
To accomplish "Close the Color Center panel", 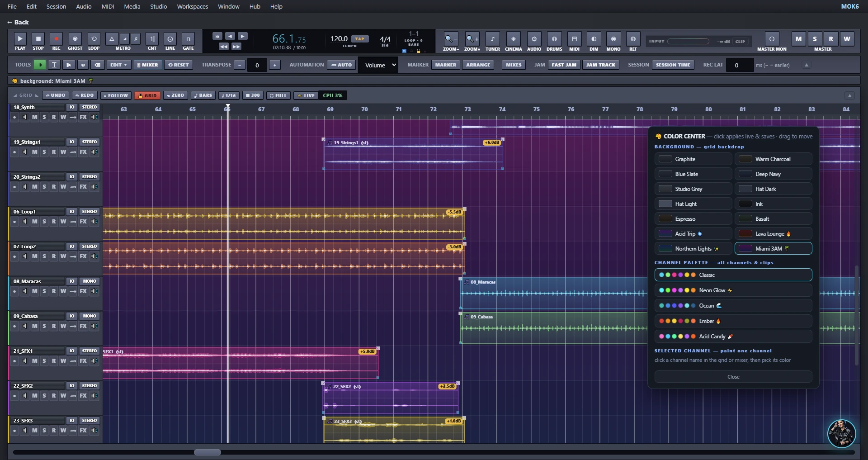I will [x=733, y=377].
